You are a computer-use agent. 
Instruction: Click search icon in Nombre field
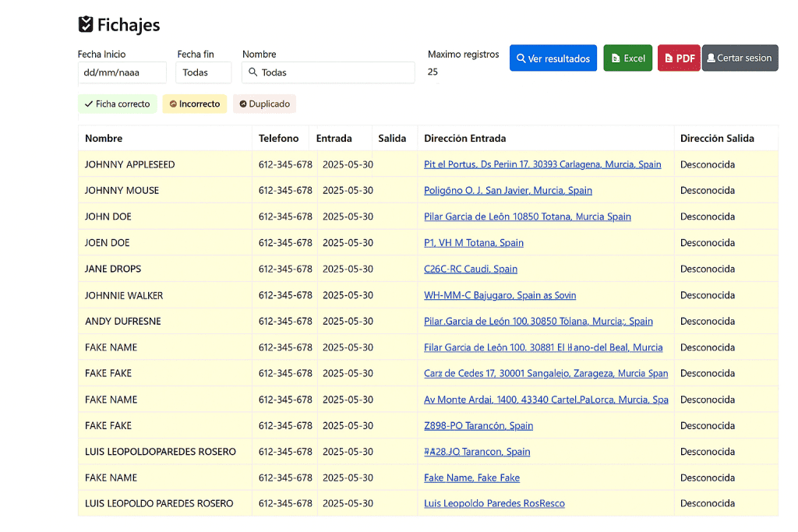(x=252, y=72)
